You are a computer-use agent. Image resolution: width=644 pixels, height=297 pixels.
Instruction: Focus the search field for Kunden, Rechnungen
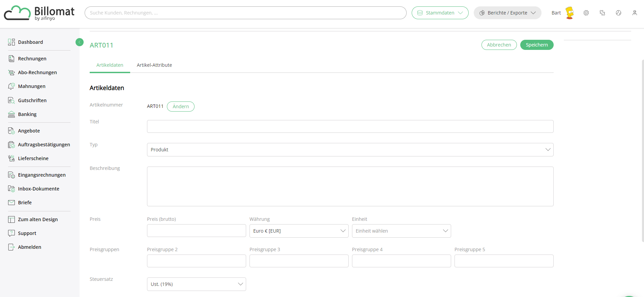245,13
